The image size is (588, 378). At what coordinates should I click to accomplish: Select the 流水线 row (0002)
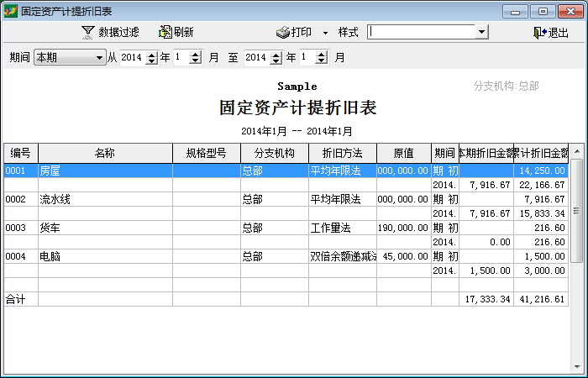coord(105,199)
